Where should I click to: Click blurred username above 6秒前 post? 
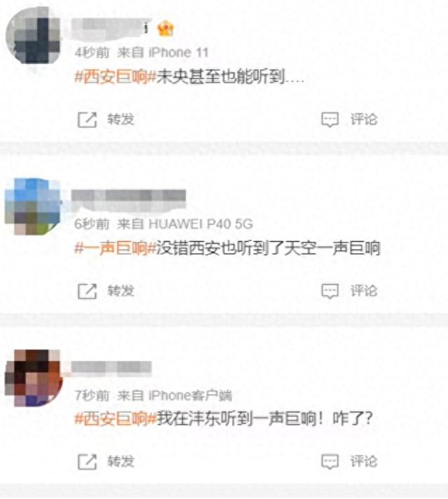(128, 200)
